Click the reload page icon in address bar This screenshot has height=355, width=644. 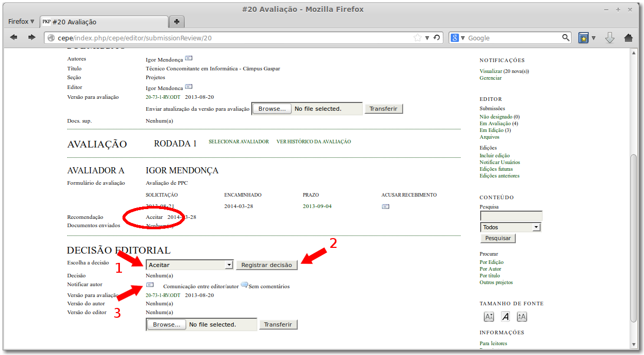pyautogui.click(x=437, y=38)
